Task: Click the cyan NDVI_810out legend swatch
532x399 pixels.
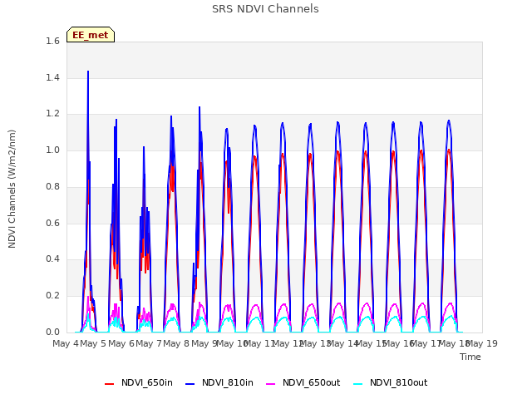Action: click(x=357, y=384)
